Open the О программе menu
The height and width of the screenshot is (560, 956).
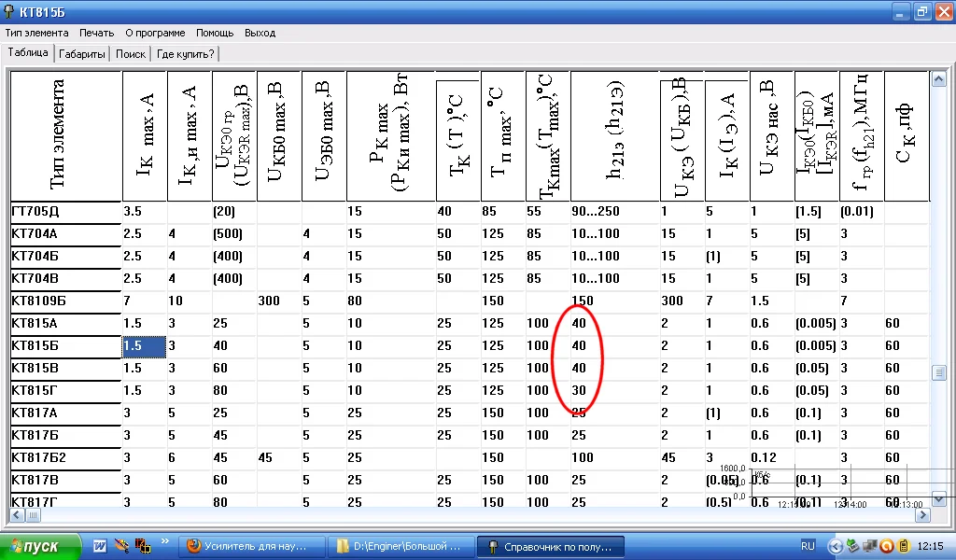tap(155, 33)
